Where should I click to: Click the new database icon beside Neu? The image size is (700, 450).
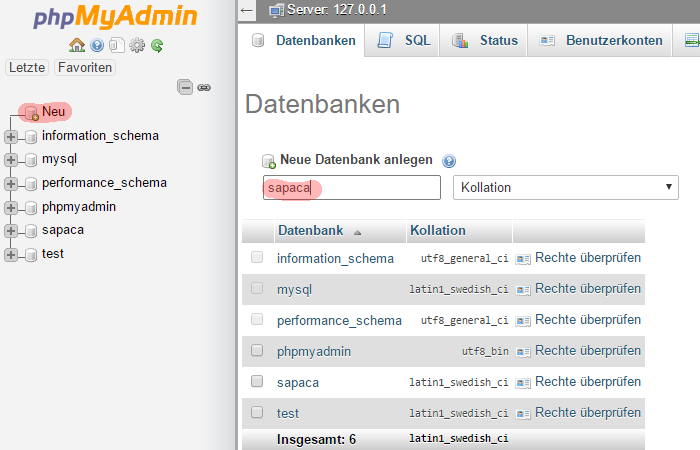[32, 113]
